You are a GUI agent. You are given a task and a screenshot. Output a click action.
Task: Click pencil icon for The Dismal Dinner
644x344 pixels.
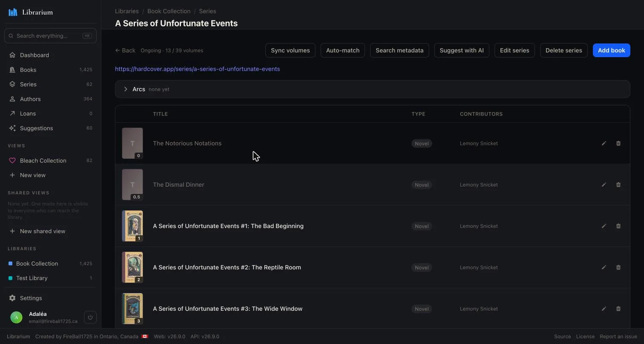point(604,185)
